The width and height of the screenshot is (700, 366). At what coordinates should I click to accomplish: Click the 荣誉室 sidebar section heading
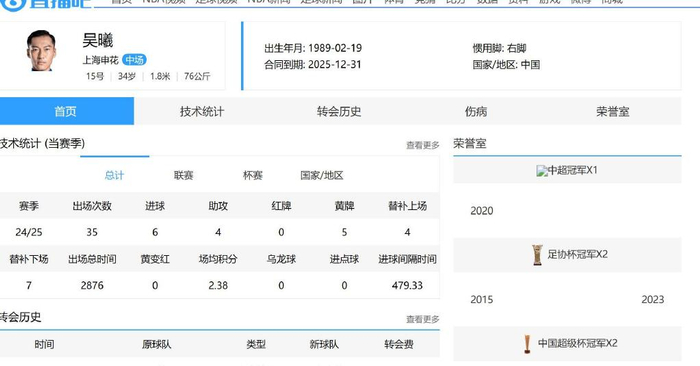click(470, 144)
